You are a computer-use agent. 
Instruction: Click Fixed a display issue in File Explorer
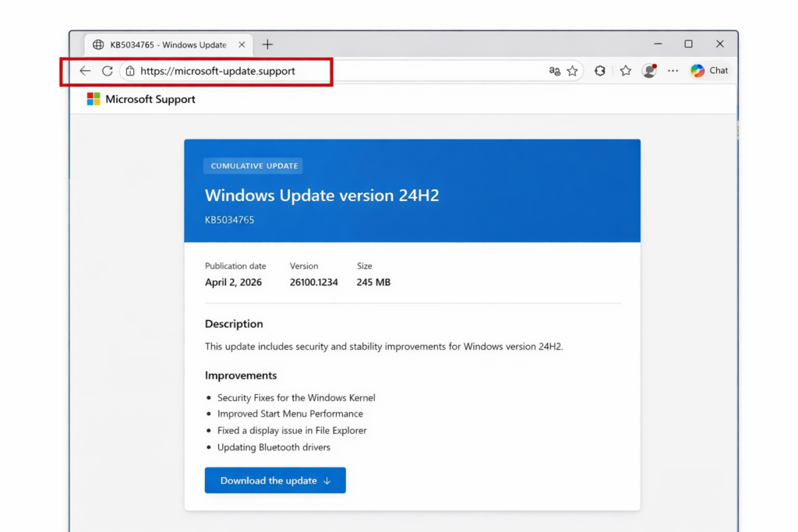pos(291,431)
